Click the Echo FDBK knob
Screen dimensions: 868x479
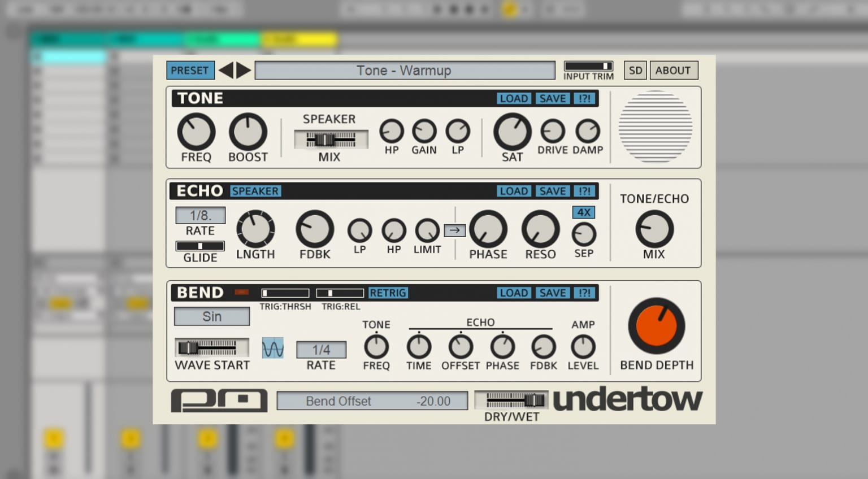point(315,229)
